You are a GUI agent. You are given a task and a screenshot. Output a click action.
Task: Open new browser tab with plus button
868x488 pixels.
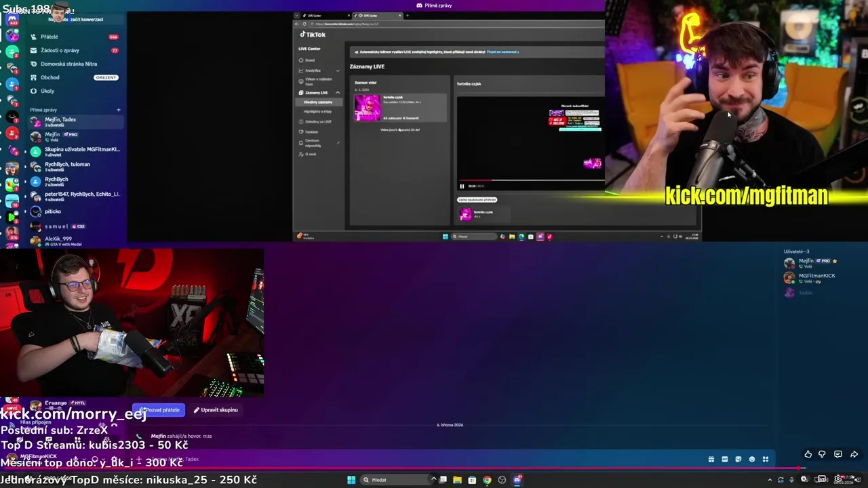click(407, 15)
